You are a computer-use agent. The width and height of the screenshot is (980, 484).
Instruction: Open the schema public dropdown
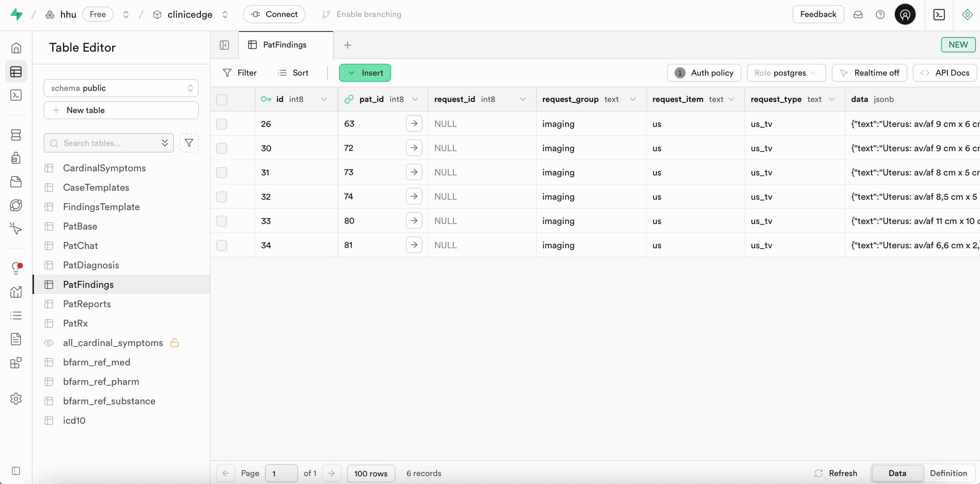[121, 88]
